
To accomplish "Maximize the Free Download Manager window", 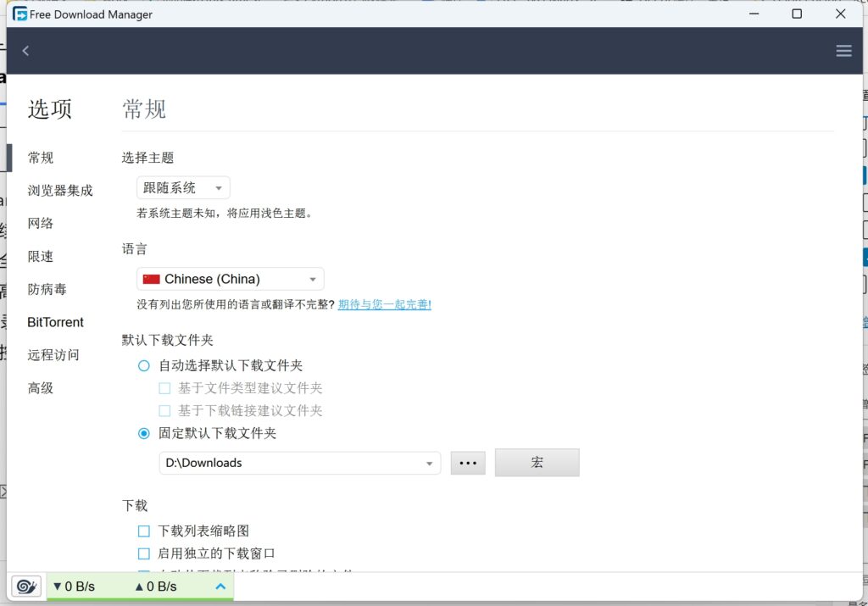I will tap(797, 14).
